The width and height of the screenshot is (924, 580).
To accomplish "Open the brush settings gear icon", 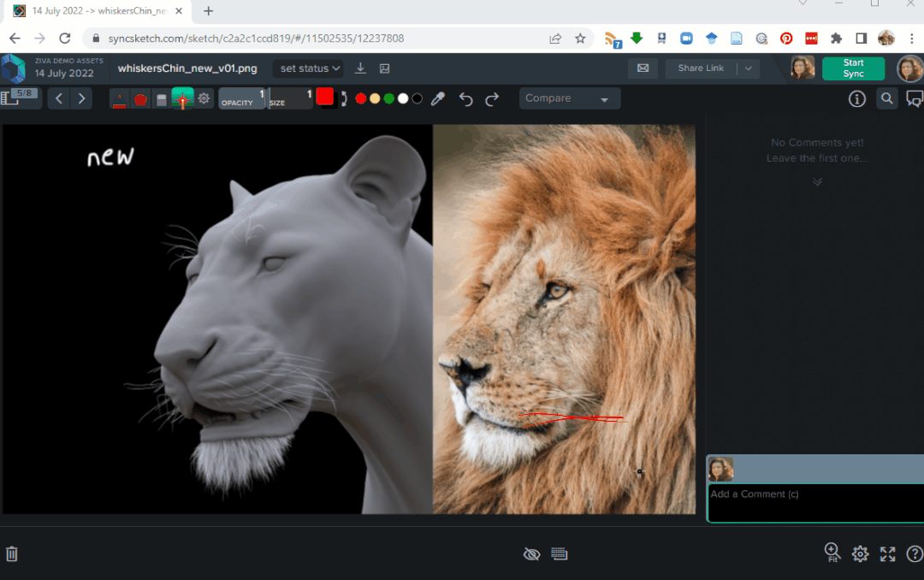I will point(202,98).
